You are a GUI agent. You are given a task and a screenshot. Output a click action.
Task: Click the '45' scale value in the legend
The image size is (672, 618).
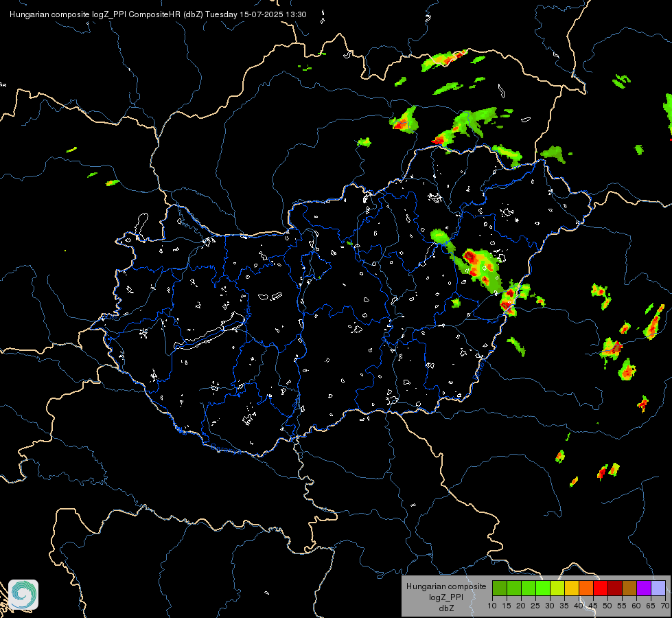point(593,606)
